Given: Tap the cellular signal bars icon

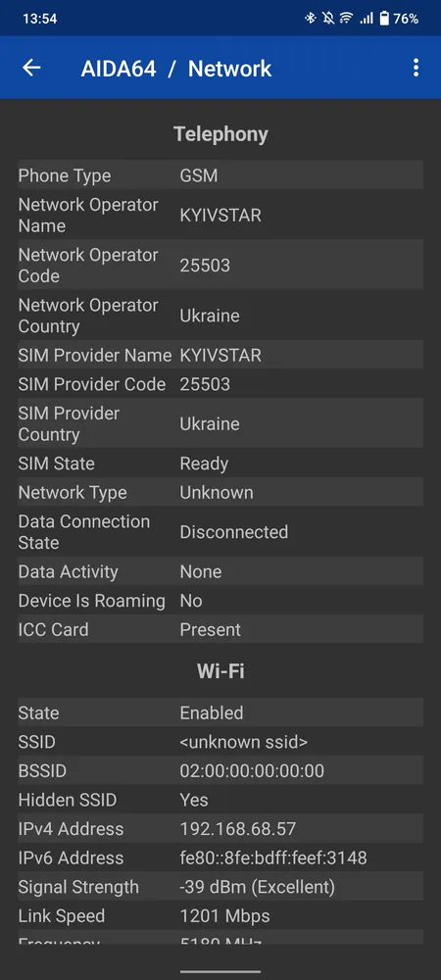Looking at the screenshot, I should (367, 18).
